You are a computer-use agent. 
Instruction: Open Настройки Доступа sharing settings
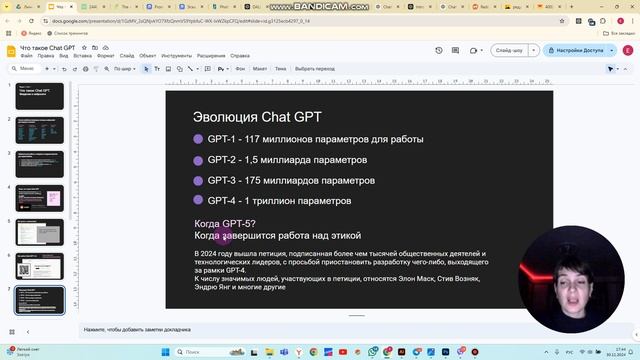pyautogui.click(x=575, y=50)
